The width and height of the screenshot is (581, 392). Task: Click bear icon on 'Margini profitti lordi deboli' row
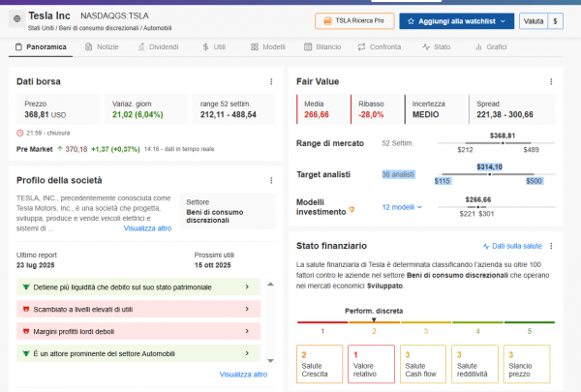[x=26, y=331]
